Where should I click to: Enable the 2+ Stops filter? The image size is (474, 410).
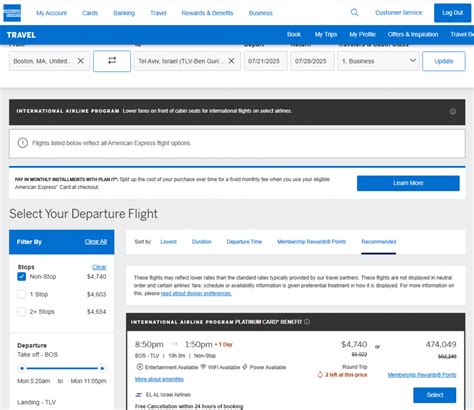tap(22, 312)
